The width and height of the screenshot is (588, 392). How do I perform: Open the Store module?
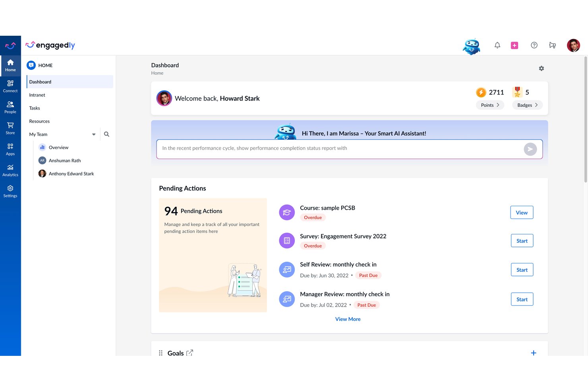(10, 129)
